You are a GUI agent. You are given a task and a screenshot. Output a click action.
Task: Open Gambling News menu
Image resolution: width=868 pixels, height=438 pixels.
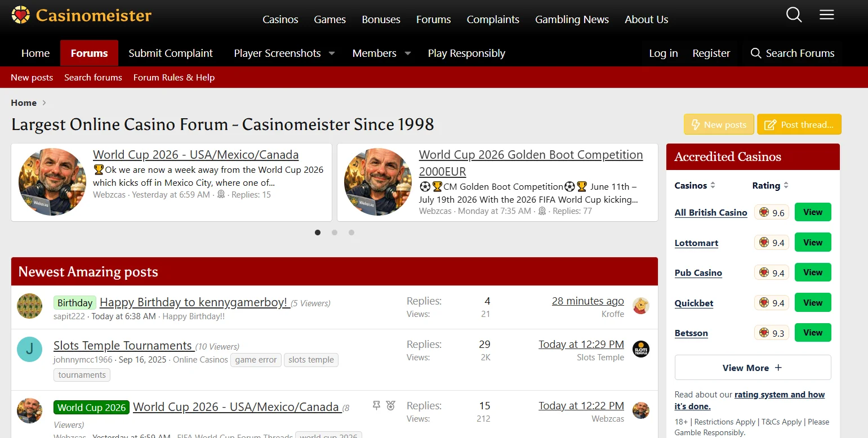pyautogui.click(x=572, y=19)
